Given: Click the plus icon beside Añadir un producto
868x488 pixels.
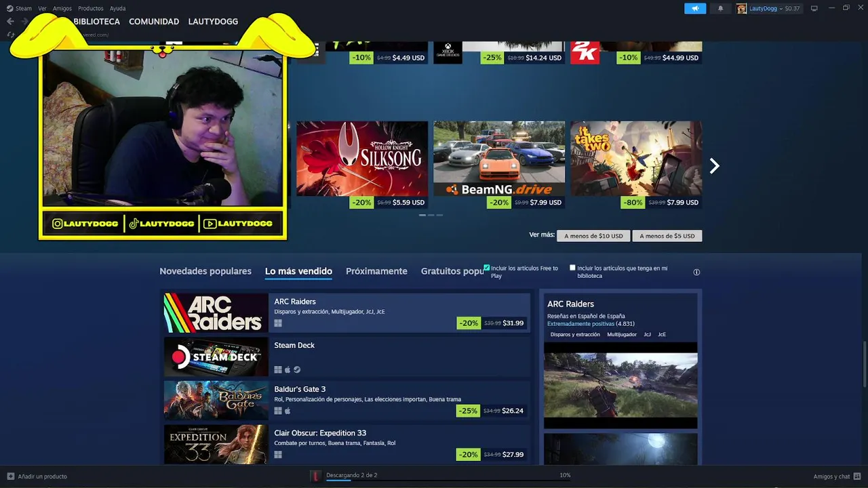Looking at the screenshot, I should click(10, 476).
